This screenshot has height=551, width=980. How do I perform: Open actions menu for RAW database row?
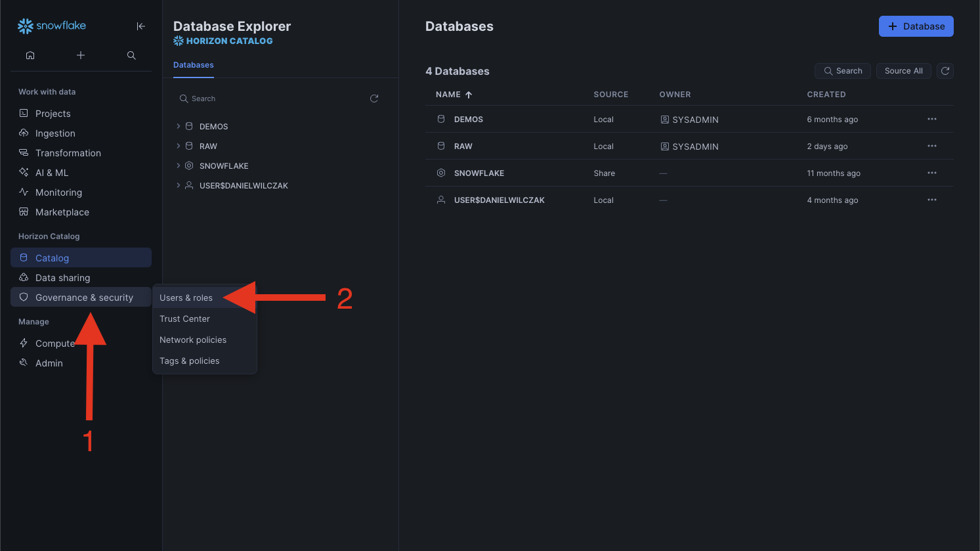click(x=931, y=146)
